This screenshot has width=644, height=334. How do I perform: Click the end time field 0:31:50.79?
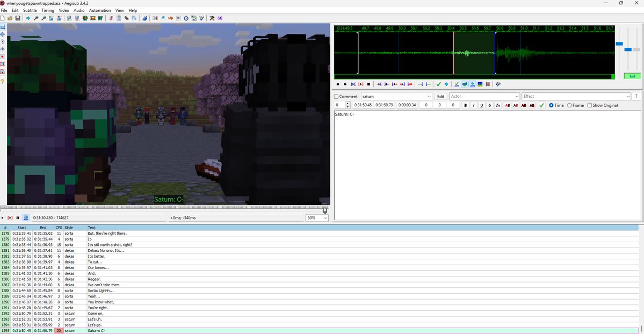click(x=384, y=105)
